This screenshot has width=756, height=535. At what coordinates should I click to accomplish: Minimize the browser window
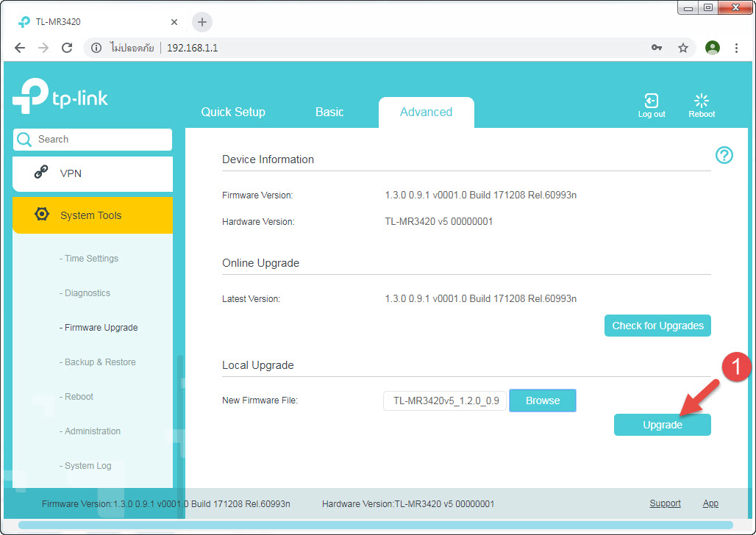point(688,7)
